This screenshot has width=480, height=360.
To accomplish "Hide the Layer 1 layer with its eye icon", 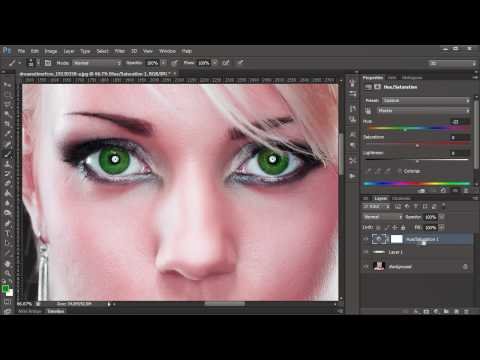I will click(366, 252).
